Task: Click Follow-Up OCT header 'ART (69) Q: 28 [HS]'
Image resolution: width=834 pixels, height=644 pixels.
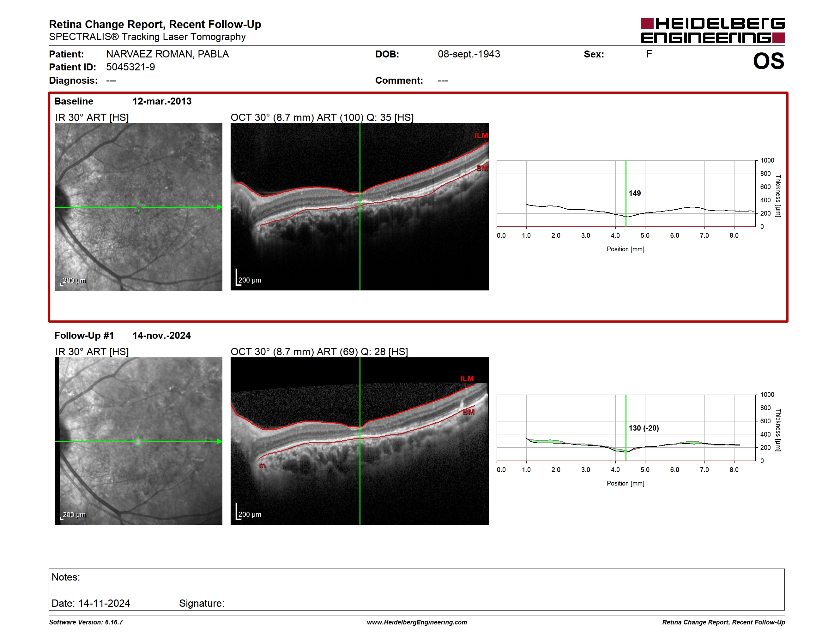Action: (362, 352)
